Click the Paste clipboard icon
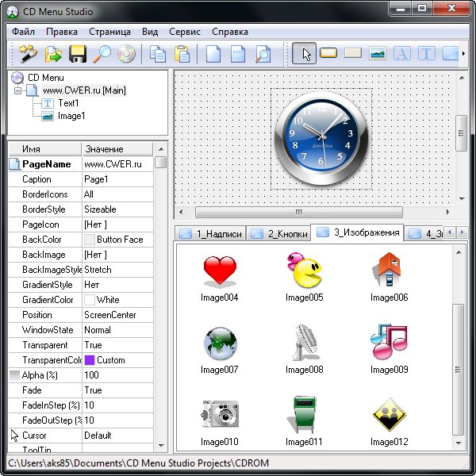The height and width of the screenshot is (476, 476). (182, 54)
